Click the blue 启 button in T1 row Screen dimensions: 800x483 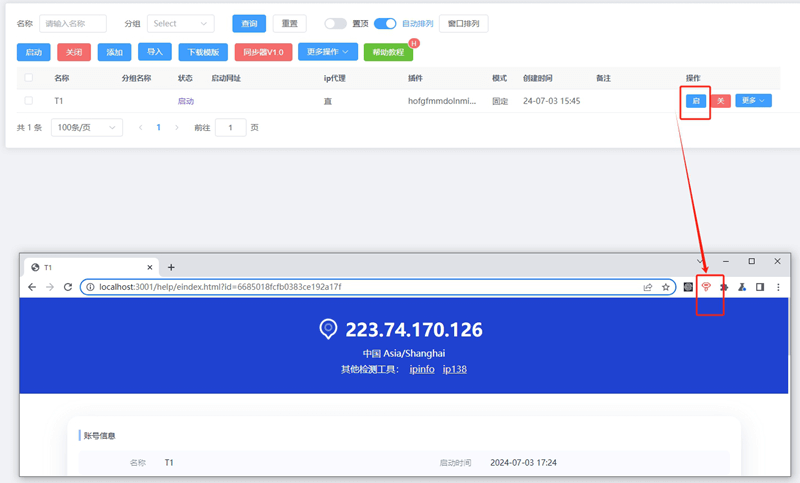pyautogui.click(x=696, y=101)
